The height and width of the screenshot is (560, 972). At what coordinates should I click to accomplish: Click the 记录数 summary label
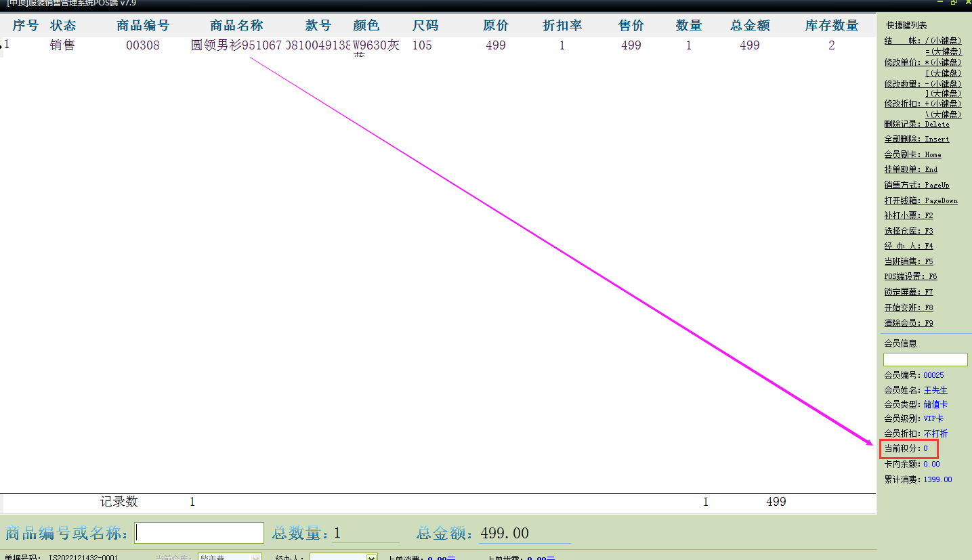pyautogui.click(x=119, y=502)
